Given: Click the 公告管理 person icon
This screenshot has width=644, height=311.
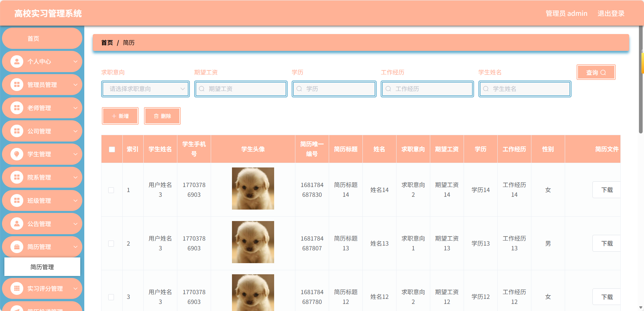Looking at the screenshot, I should coord(17,224).
